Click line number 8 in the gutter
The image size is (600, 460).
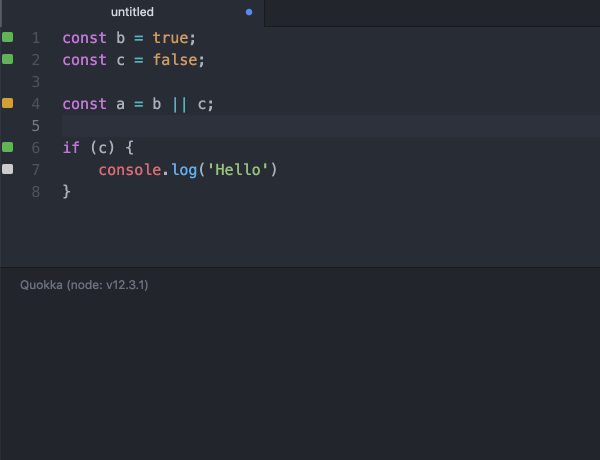point(36,192)
